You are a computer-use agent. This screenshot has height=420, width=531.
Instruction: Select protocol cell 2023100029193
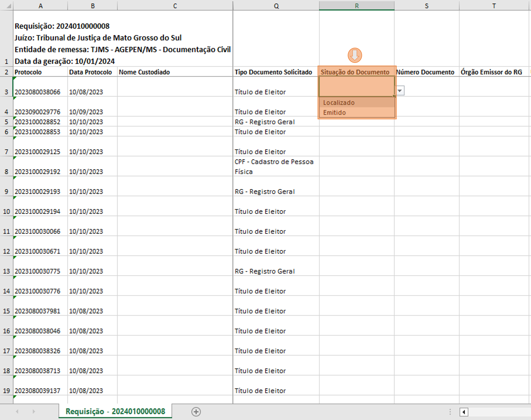(x=41, y=186)
